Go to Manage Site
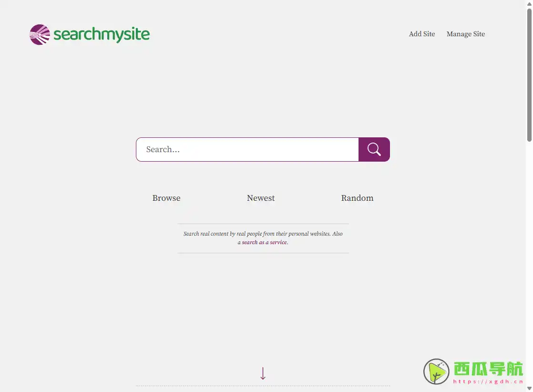533x392 pixels. pos(465,34)
